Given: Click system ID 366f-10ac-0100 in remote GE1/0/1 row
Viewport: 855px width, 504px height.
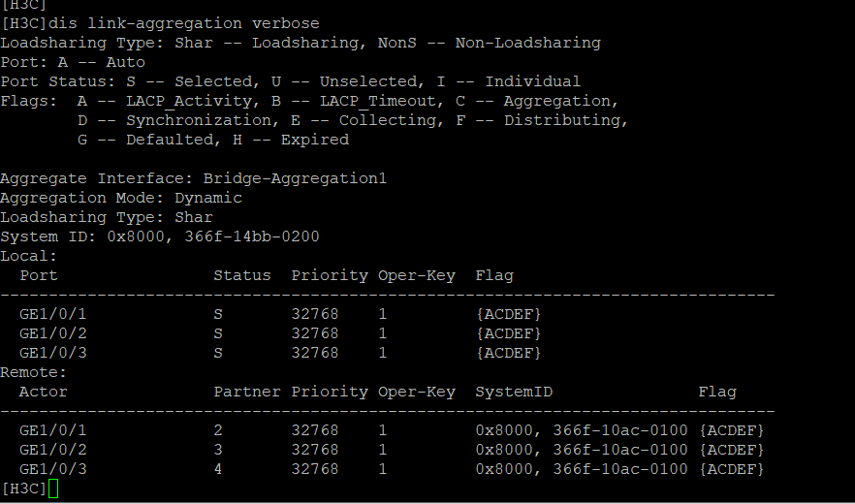Looking at the screenshot, I should click(x=619, y=430).
